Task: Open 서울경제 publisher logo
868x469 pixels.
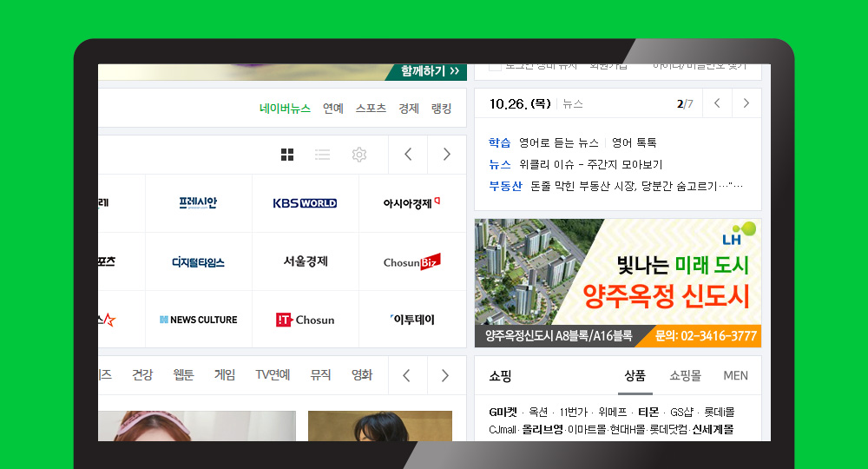Action: pos(305,261)
